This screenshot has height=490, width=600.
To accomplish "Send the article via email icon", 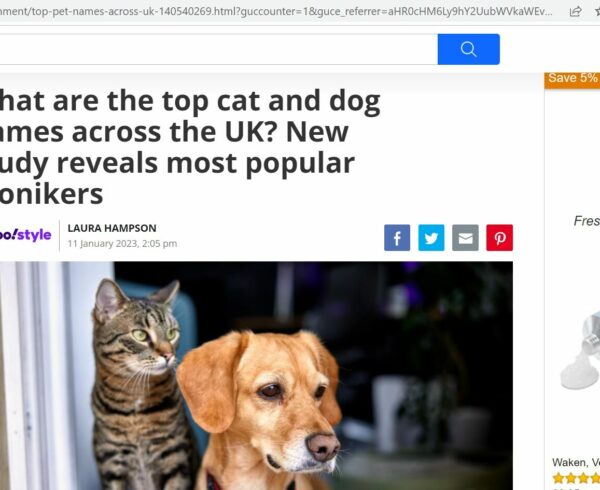I will [x=465, y=238].
